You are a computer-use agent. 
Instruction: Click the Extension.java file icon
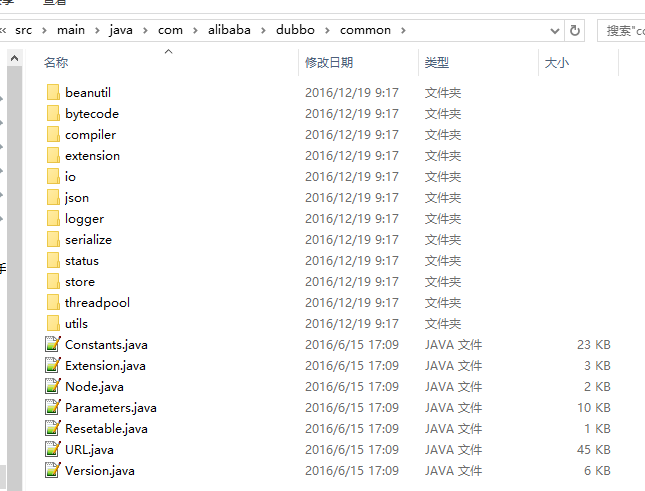[53, 365]
